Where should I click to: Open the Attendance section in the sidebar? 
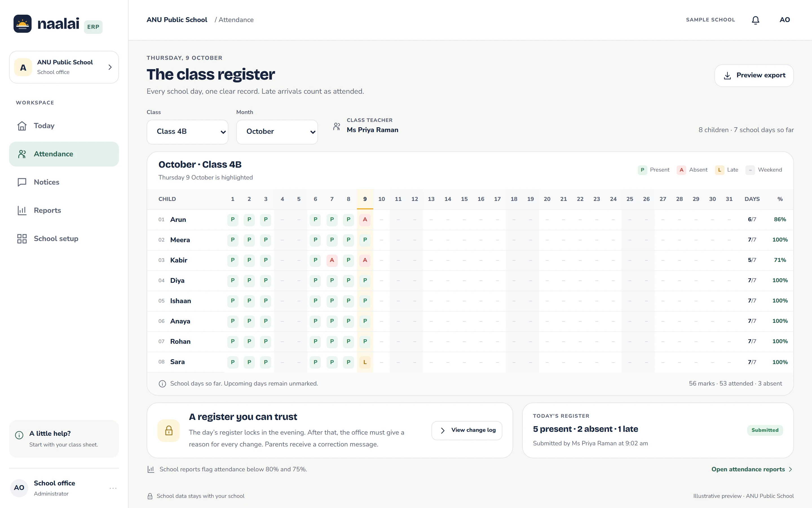point(64,154)
